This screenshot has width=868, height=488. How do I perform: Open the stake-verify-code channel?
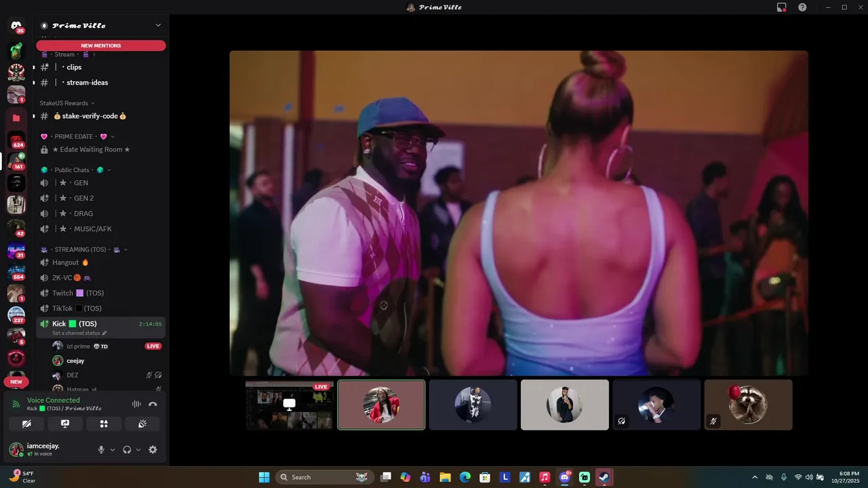(x=101, y=116)
